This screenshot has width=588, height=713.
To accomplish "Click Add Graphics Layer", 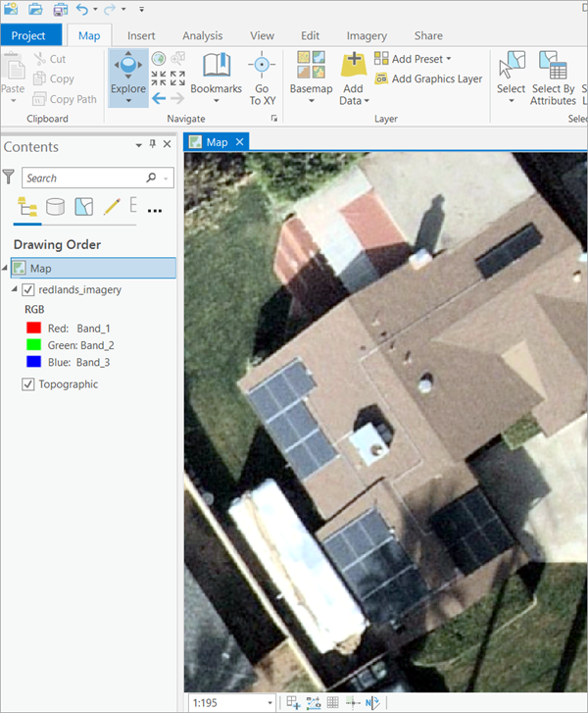I will pyautogui.click(x=428, y=78).
